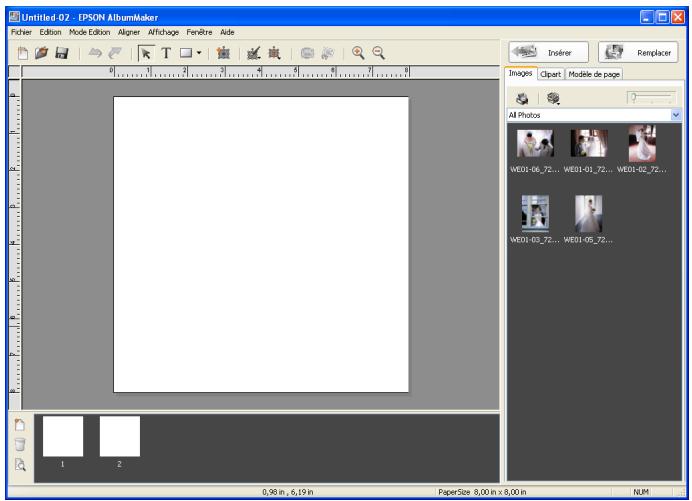Image resolution: width=692 pixels, height=501 pixels.
Task: Add a new page in the page strip
Action: pyautogui.click(x=20, y=425)
